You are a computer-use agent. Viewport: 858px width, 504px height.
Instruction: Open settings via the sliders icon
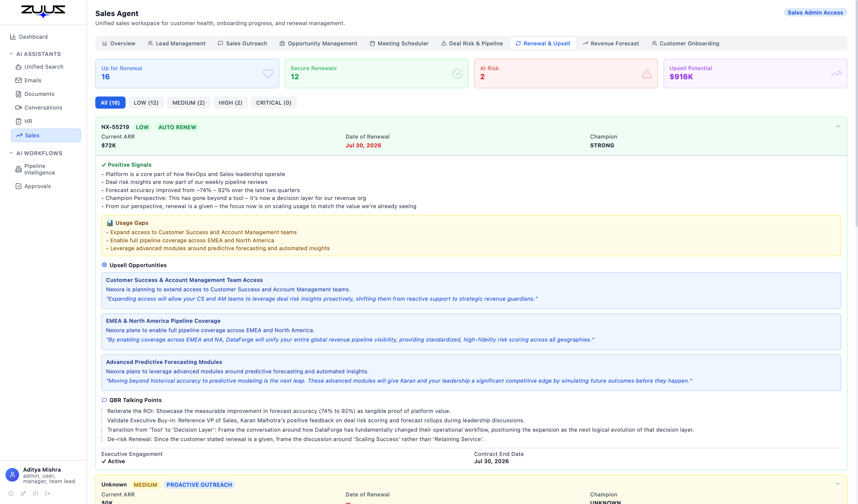pos(35,493)
